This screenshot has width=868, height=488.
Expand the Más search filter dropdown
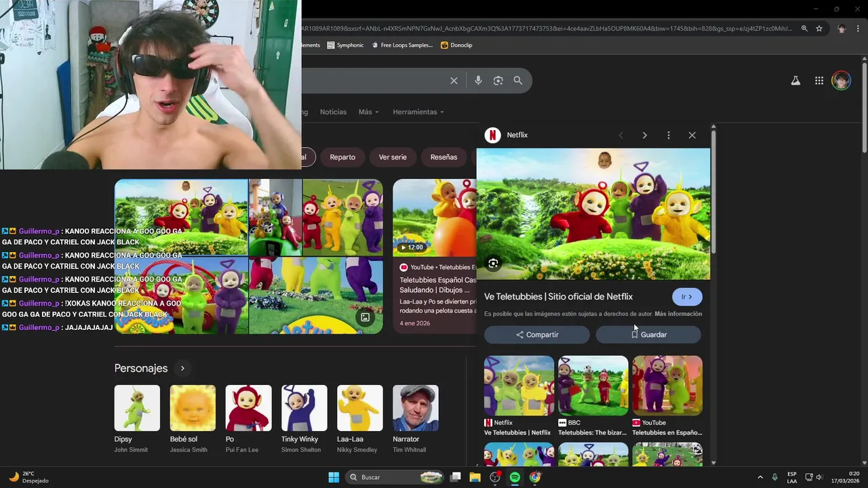pyautogui.click(x=369, y=112)
